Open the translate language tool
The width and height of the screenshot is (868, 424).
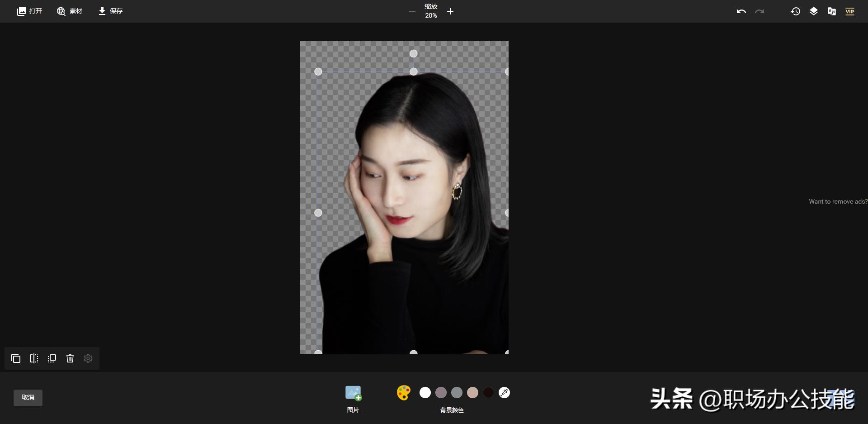(x=831, y=11)
